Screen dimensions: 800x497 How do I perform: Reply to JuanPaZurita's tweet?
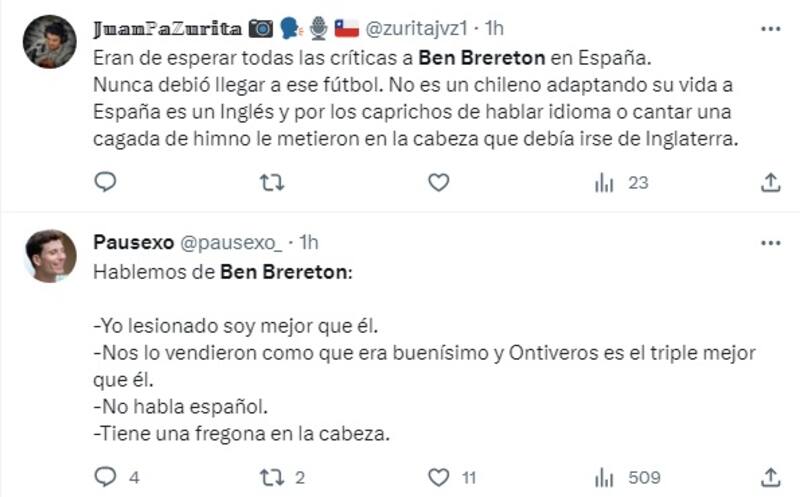(106, 183)
